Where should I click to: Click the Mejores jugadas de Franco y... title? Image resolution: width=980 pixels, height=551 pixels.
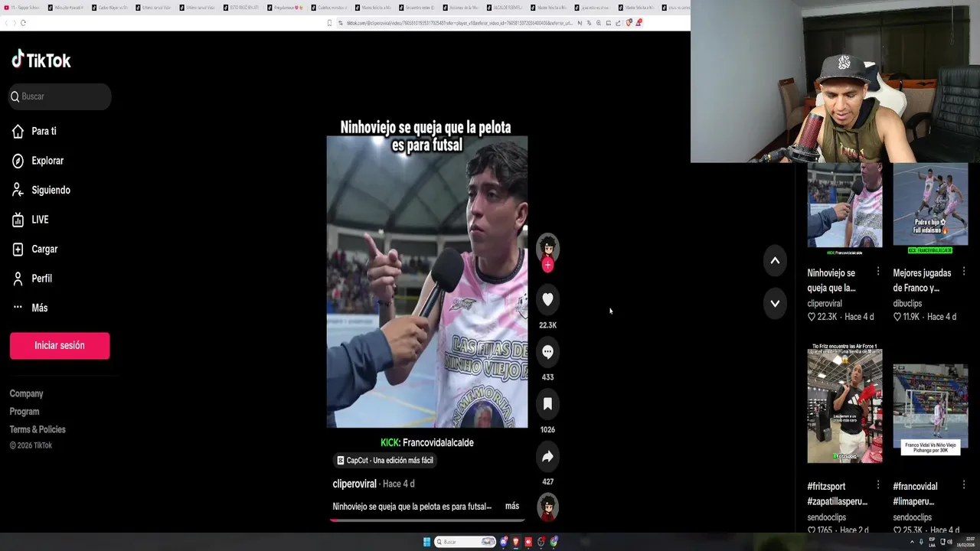(x=922, y=280)
